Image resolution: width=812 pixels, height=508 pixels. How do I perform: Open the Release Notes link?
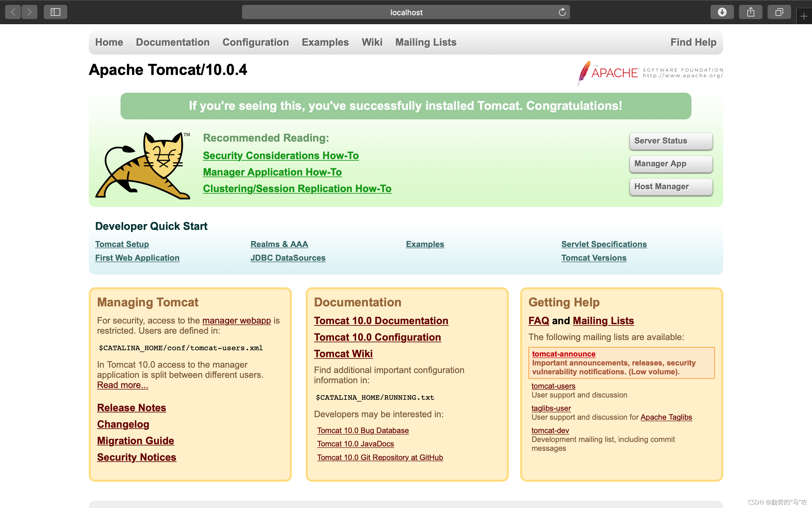tap(132, 408)
